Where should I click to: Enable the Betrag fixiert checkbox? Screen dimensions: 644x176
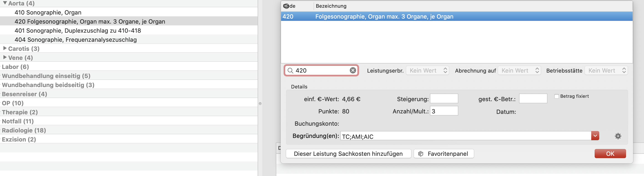click(x=556, y=96)
